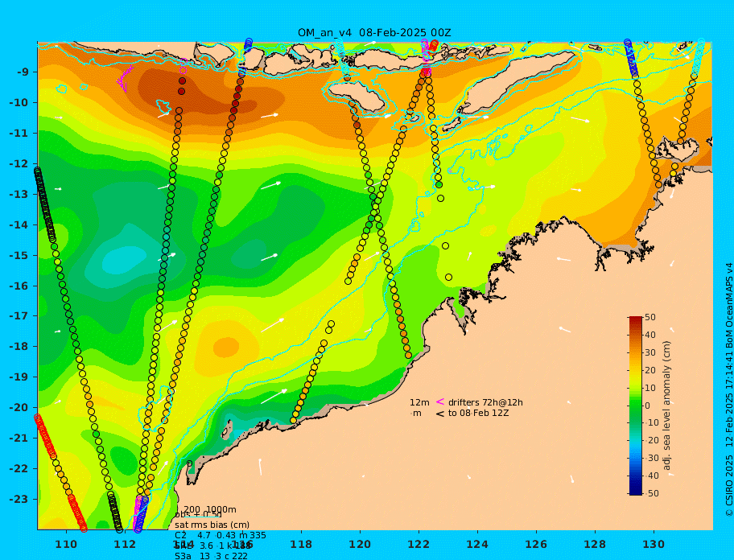Click the 'to 08 Feb 12Z' legend text

click(x=478, y=413)
